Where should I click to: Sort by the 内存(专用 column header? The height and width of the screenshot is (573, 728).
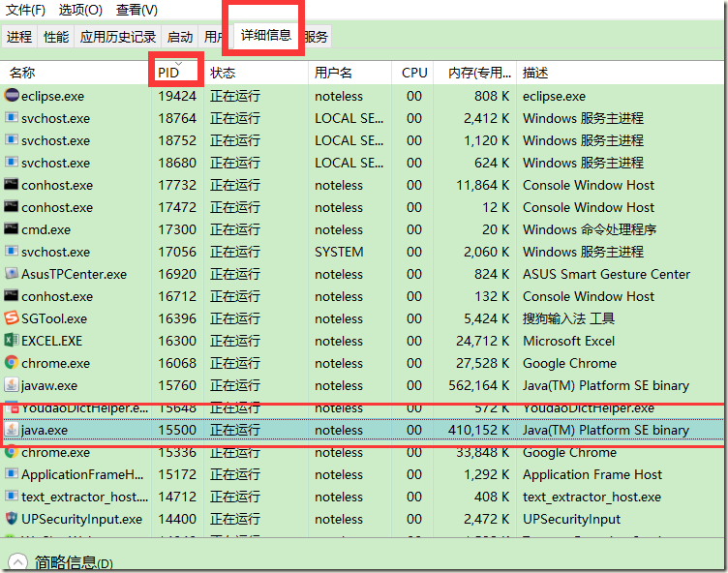474,73
